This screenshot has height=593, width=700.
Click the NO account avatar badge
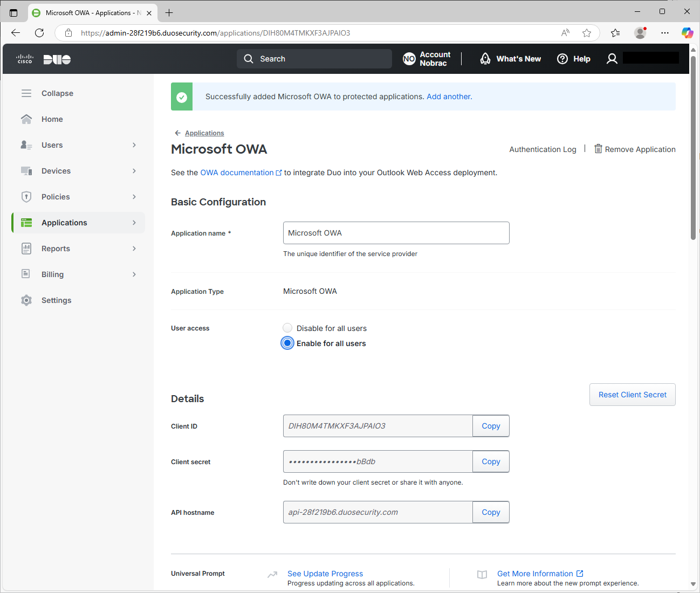coord(409,59)
